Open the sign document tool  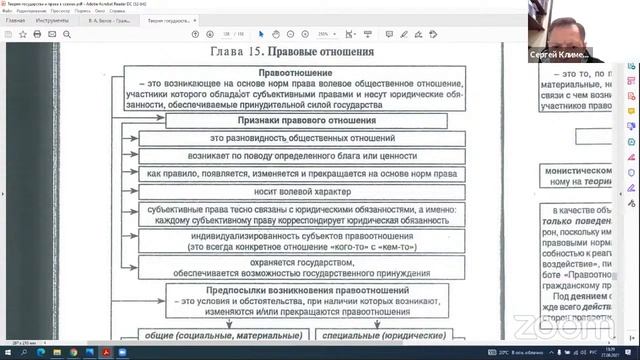[418, 35]
